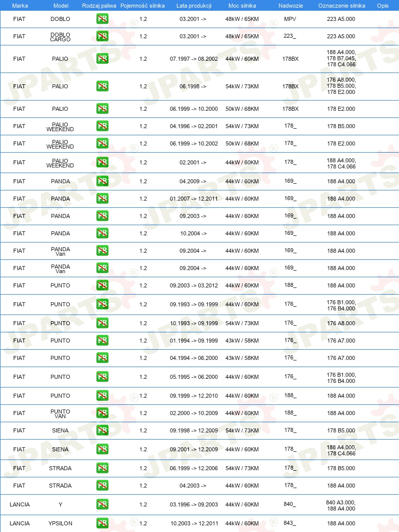This screenshot has height=532, width=399.
Task: Click the fuel icon for PUNTO 09.2003 -> 03.2012
Action: pos(102,286)
